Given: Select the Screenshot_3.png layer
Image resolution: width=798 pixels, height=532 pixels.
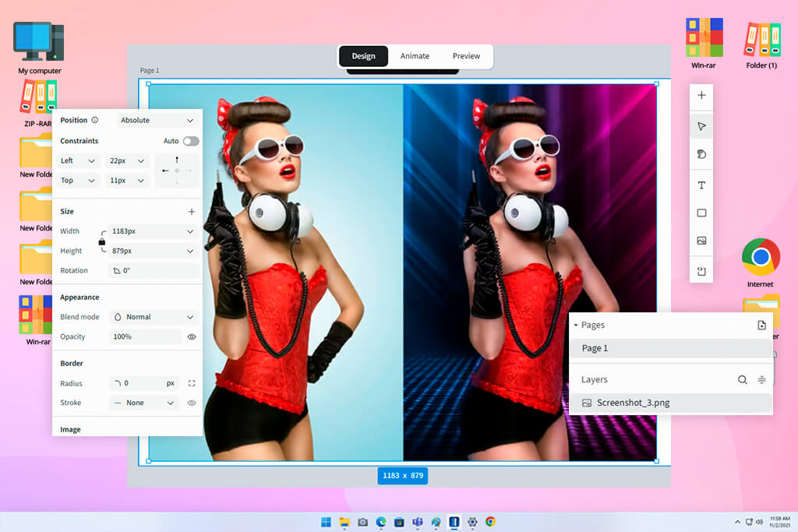Looking at the screenshot, I should coord(670,403).
